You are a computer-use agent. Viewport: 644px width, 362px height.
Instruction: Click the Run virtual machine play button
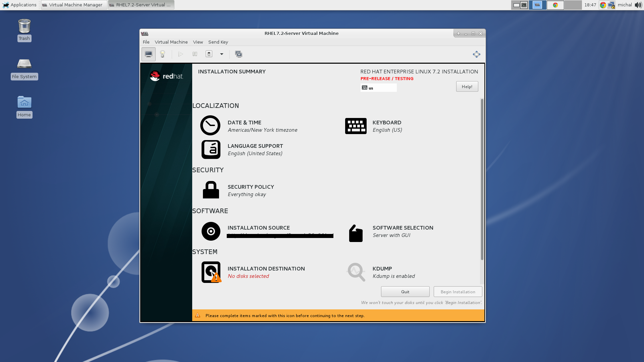point(180,54)
